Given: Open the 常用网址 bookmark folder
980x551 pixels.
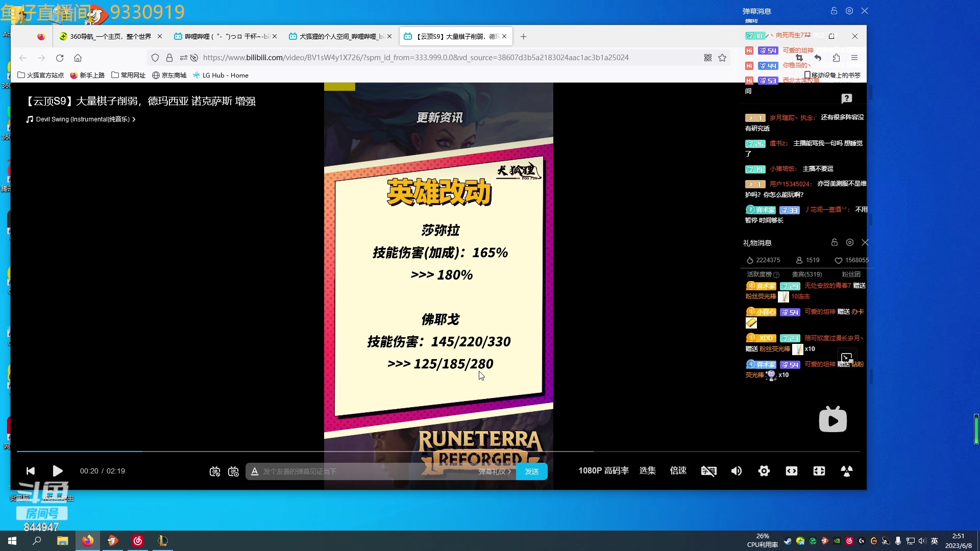Looking at the screenshot, I should point(129,75).
